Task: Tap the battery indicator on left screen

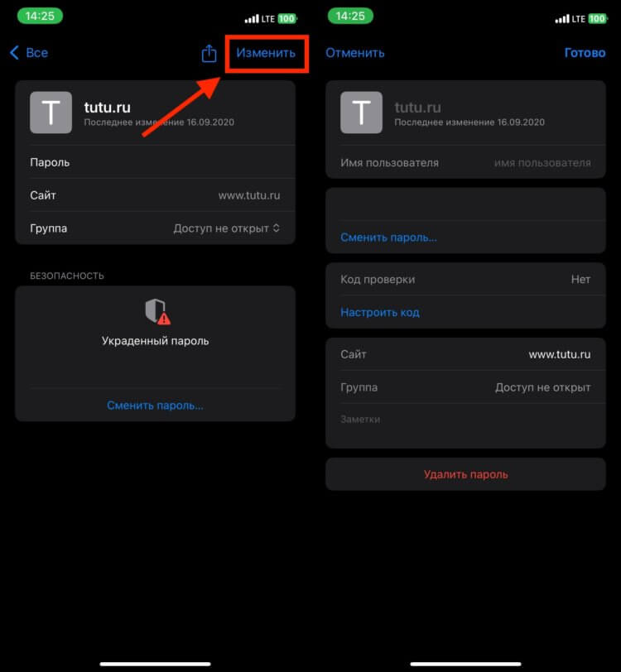Action: pyautogui.click(x=287, y=18)
